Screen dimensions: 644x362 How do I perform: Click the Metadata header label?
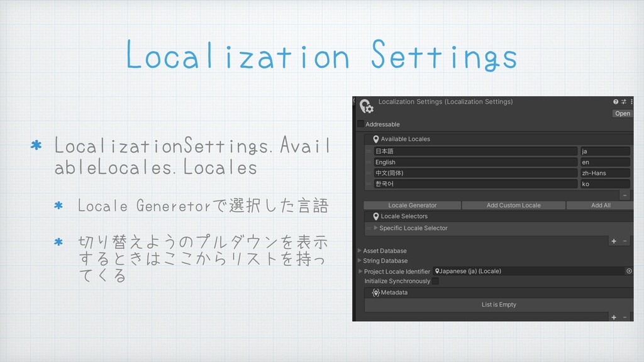coord(394,293)
